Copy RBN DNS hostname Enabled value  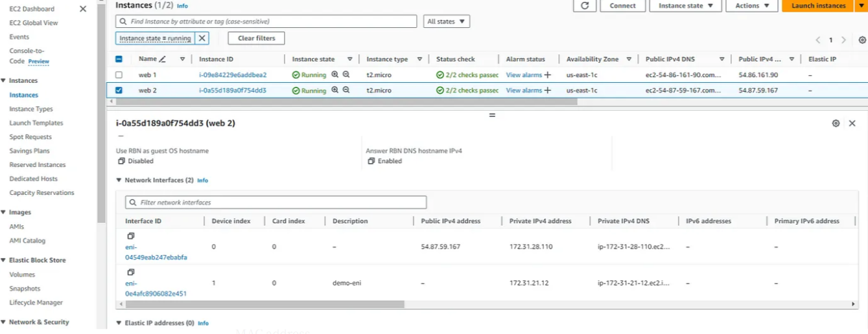(x=371, y=161)
